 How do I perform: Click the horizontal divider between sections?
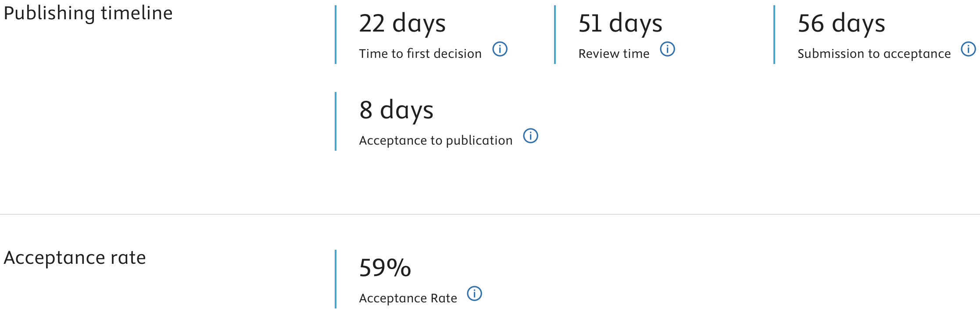pos(490,214)
